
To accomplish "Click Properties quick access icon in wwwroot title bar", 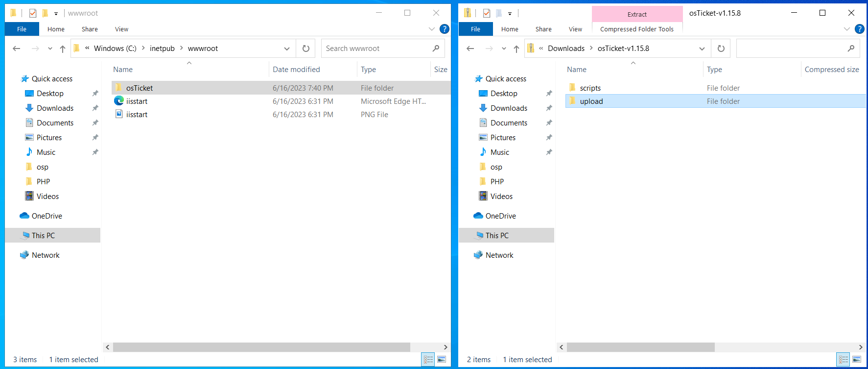I will pos(33,13).
